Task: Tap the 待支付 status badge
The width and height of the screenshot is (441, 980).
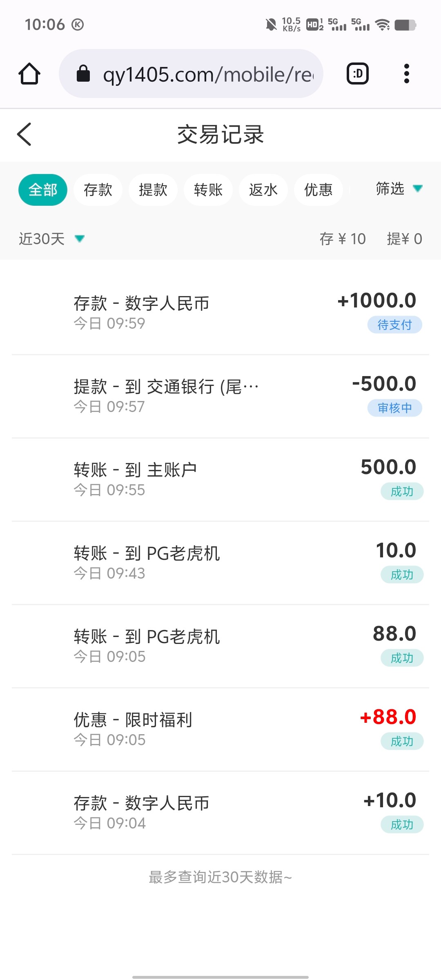Action: click(394, 325)
